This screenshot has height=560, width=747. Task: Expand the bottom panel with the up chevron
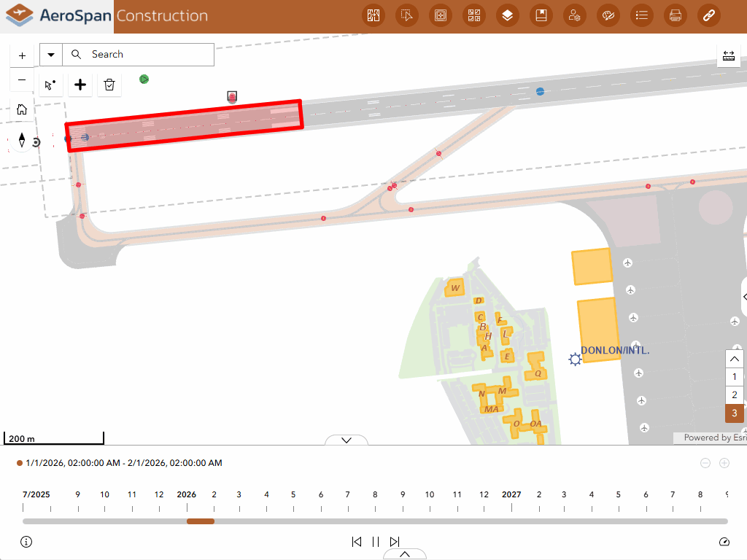pyautogui.click(x=404, y=554)
